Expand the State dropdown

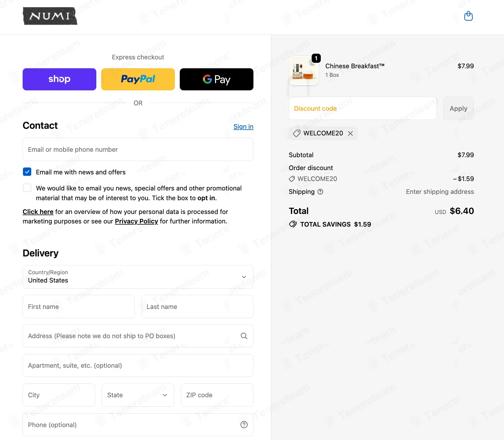pos(138,395)
